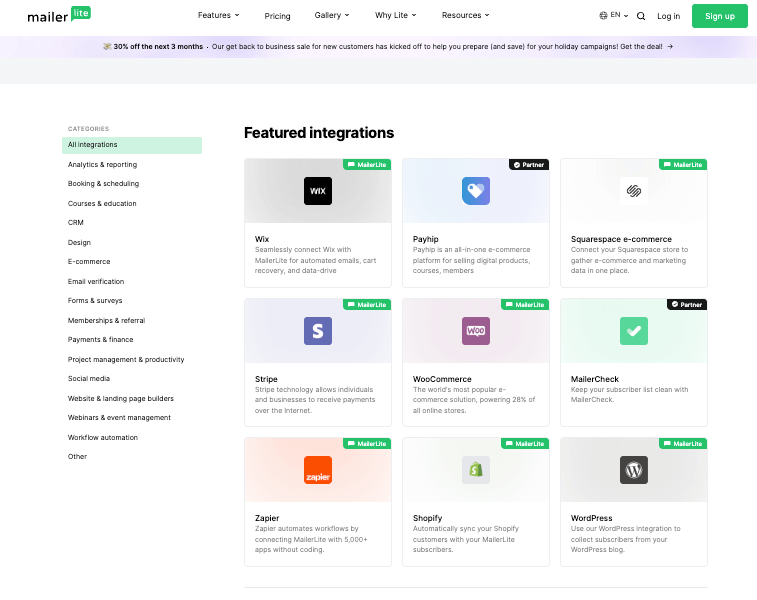The image size is (757, 600).
Task: Select Forms & surveys category
Action: pyautogui.click(x=95, y=301)
